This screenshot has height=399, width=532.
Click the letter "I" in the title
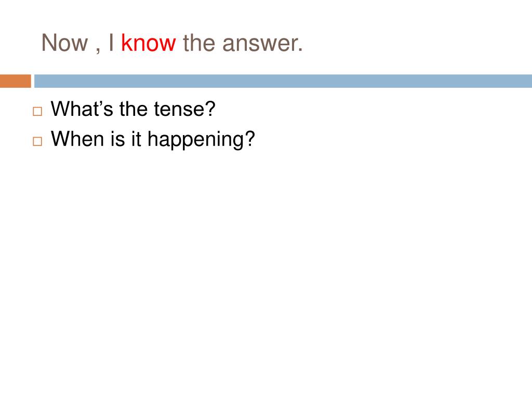pos(111,43)
